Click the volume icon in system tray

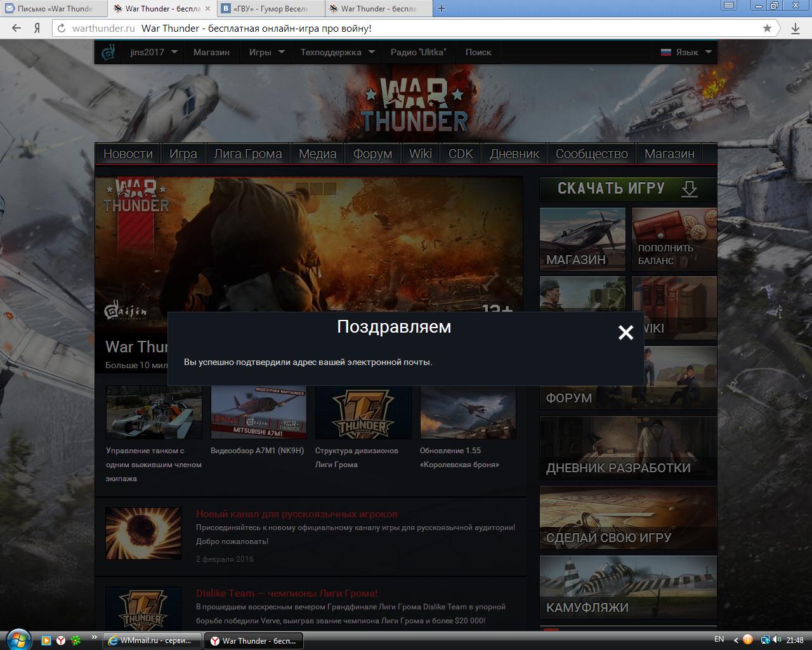[778, 640]
